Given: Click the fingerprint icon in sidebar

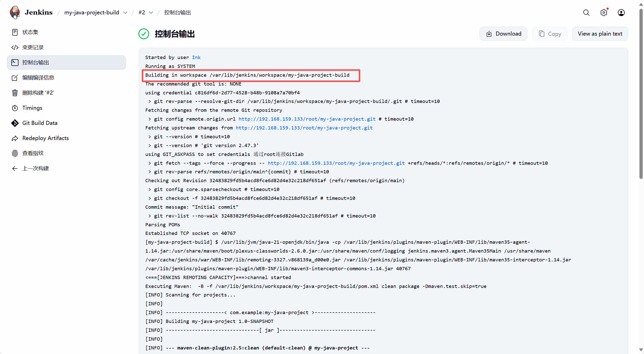Looking at the screenshot, I should coord(15,153).
